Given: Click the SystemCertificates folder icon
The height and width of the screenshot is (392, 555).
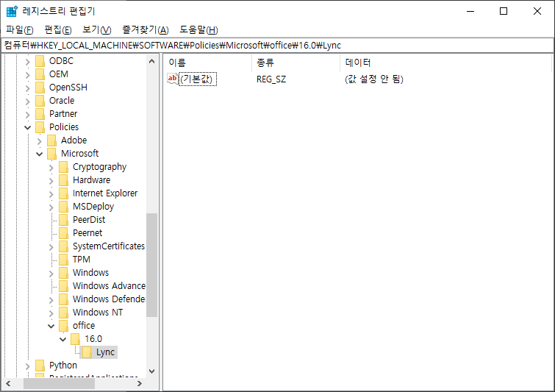Looking at the screenshot, I should coord(63,246).
